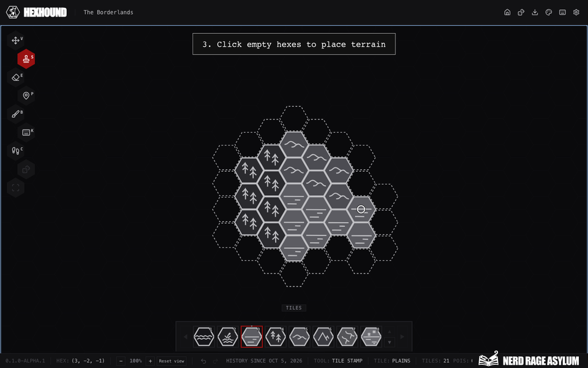This screenshot has height=368, width=588.
Task: Pick the snowy tundra tile numbered 8
Action: (371, 337)
